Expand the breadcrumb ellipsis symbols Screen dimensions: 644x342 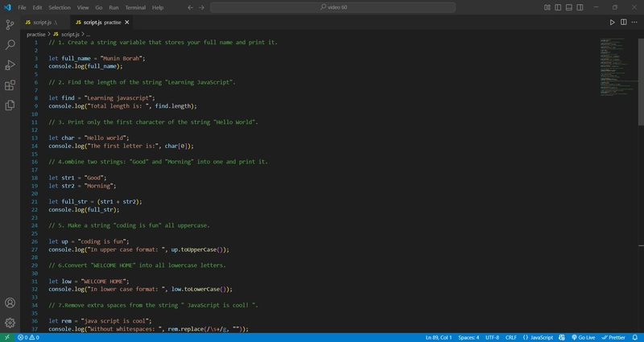88,35
